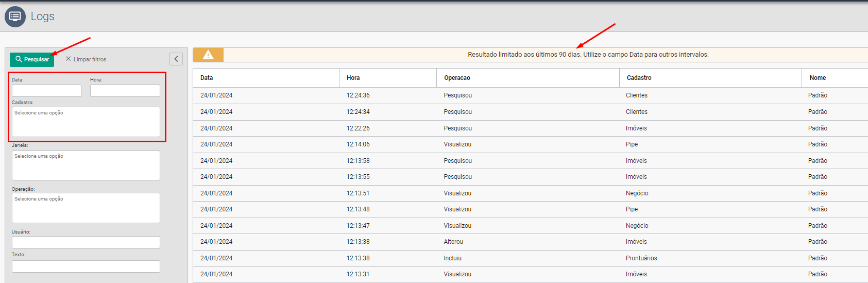The image size is (868, 283).
Task: Open the Janela selection dropdown
Action: pyautogui.click(x=86, y=165)
